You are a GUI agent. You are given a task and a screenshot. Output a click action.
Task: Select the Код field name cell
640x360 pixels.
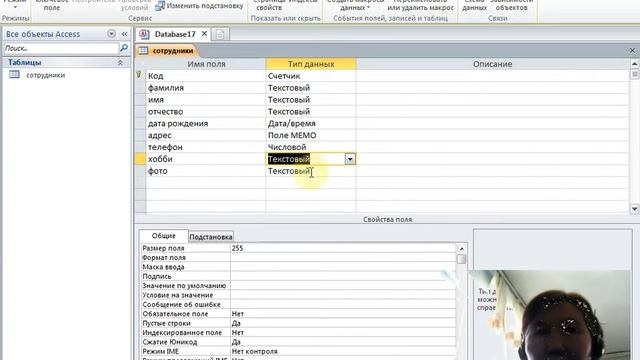tap(206, 76)
